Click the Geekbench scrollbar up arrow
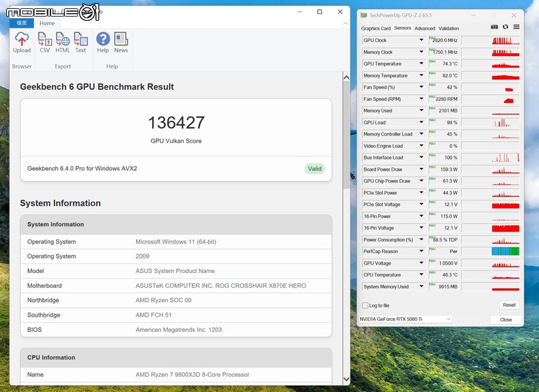 pos(346,77)
